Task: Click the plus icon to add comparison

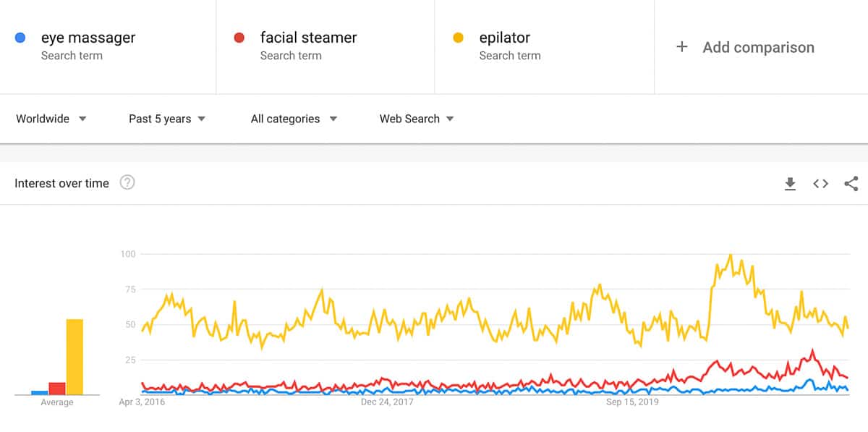Action: (x=681, y=47)
